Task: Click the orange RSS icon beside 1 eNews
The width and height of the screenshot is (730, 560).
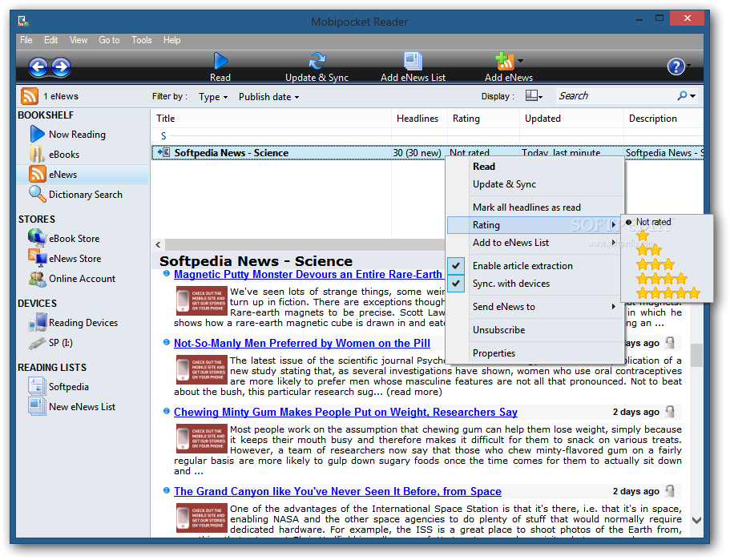Action: point(30,96)
